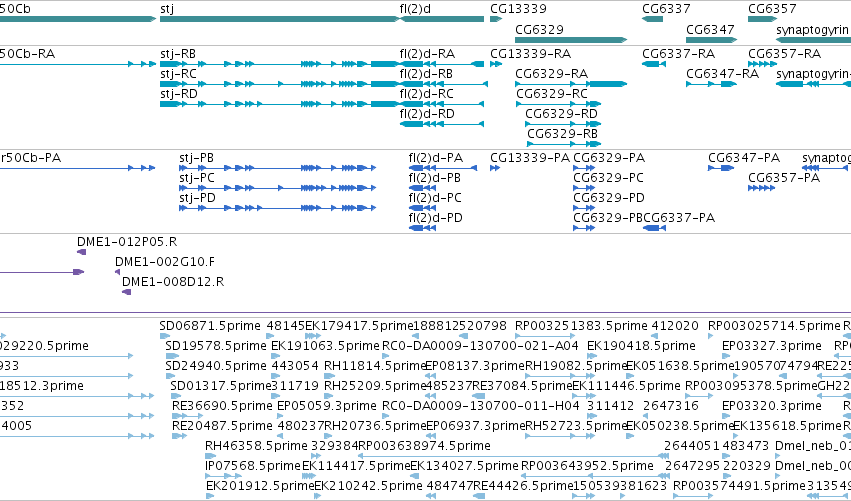The width and height of the screenshot is (851, 501).
Task: Click the SD24940.5prime EST label
Action: pos(215,366)
